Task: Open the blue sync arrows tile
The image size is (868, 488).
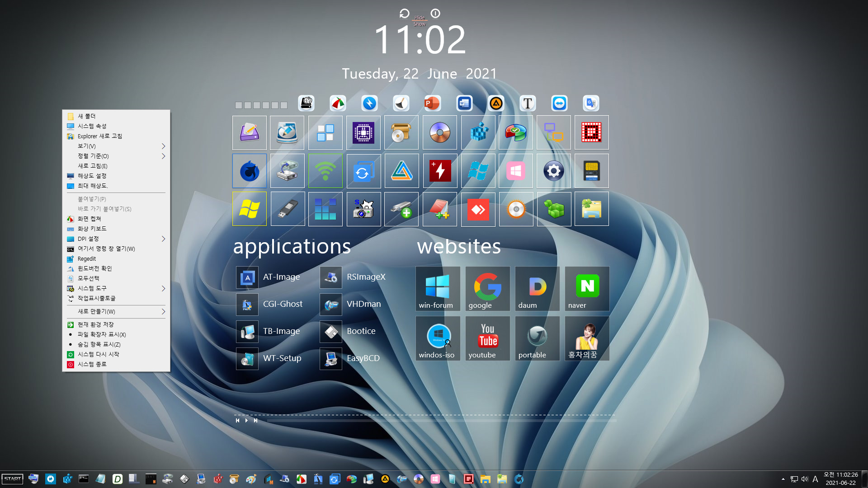Action: pos(363,171)
